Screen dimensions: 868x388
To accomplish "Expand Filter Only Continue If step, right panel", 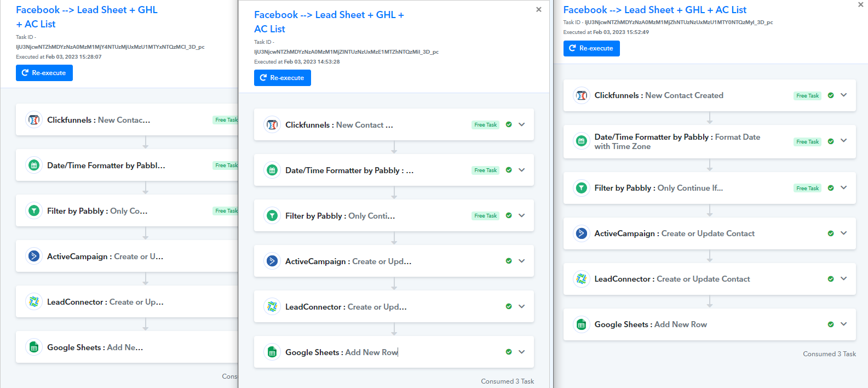I will point(844,187).
